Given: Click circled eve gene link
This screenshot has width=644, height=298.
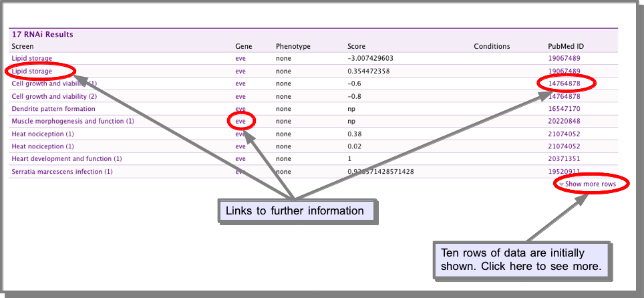Looking at the screenshot, I should (x=240, y=121).
